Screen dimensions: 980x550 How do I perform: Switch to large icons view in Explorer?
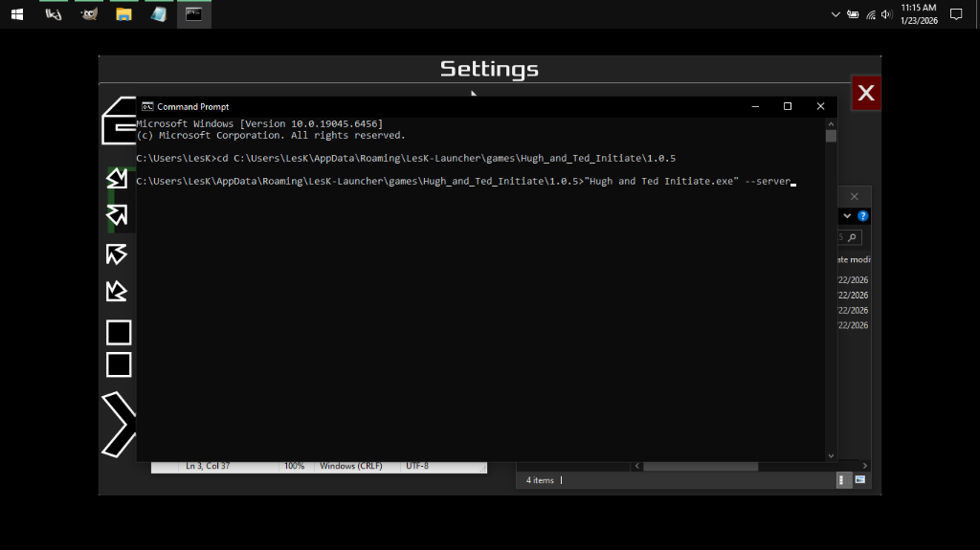point(860,479)
